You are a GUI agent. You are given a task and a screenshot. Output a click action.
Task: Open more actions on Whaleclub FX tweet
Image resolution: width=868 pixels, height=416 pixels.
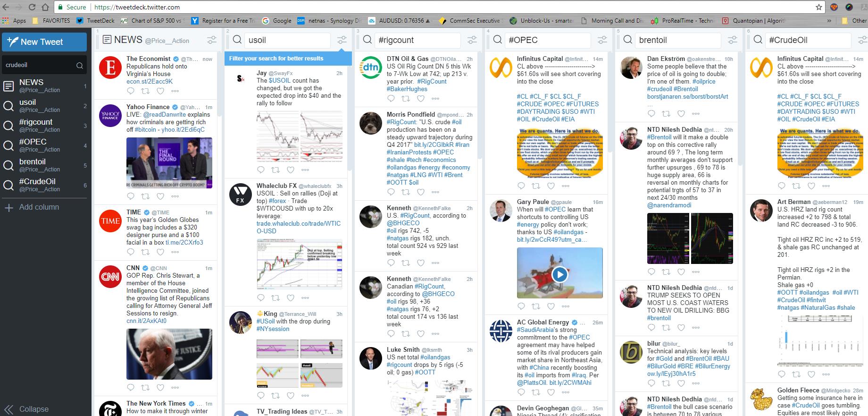[x=305, y=297]
